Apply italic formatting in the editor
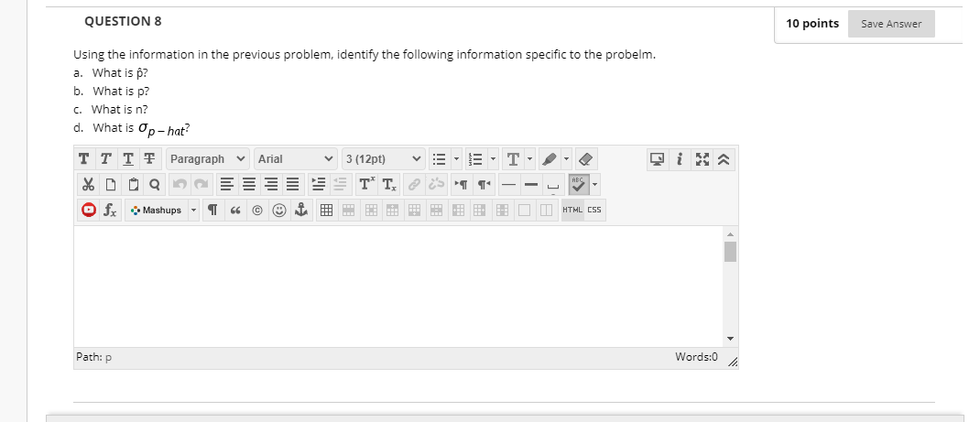The height and width of the screenshot is (422, 980). tap(105, 159)
